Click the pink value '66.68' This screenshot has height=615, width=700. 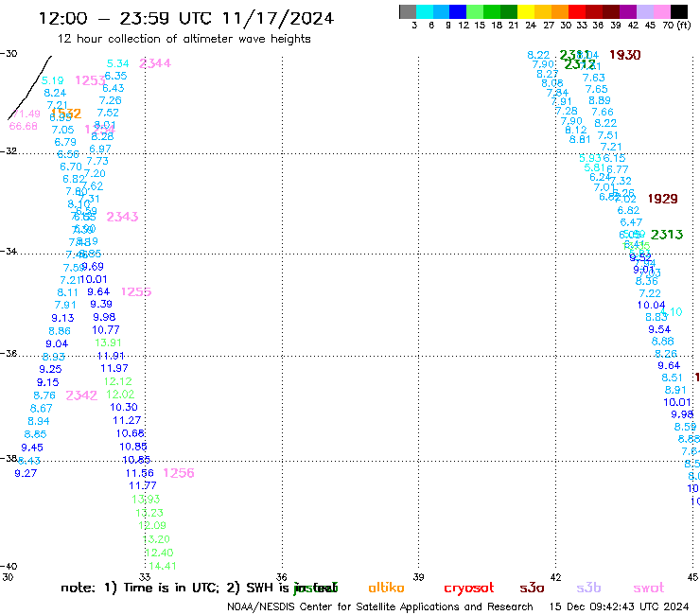(x=24, y=126)
